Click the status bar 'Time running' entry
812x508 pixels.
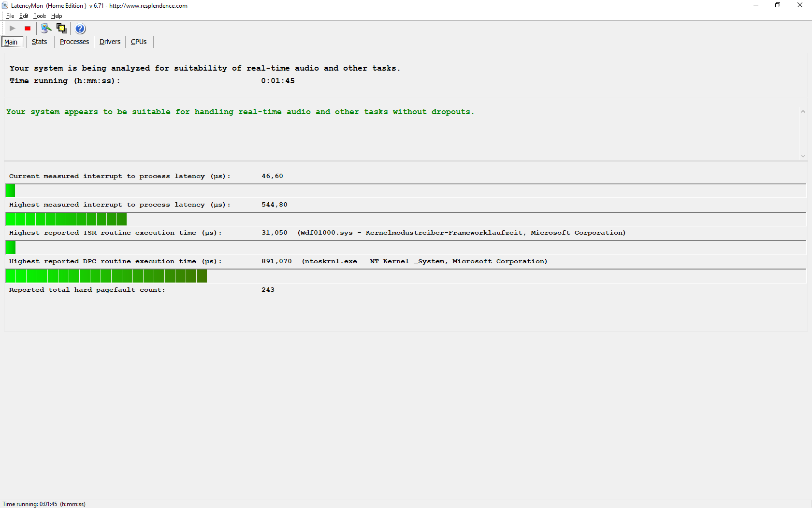44,504
